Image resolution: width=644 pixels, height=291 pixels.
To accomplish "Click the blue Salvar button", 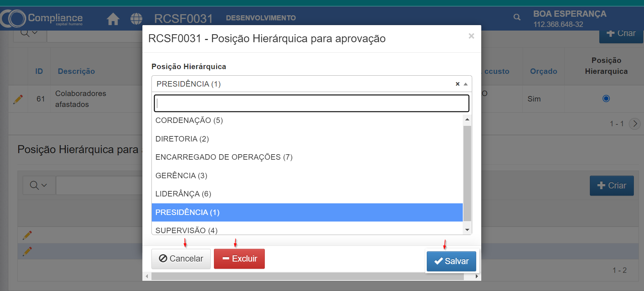I will pos(451,261).
